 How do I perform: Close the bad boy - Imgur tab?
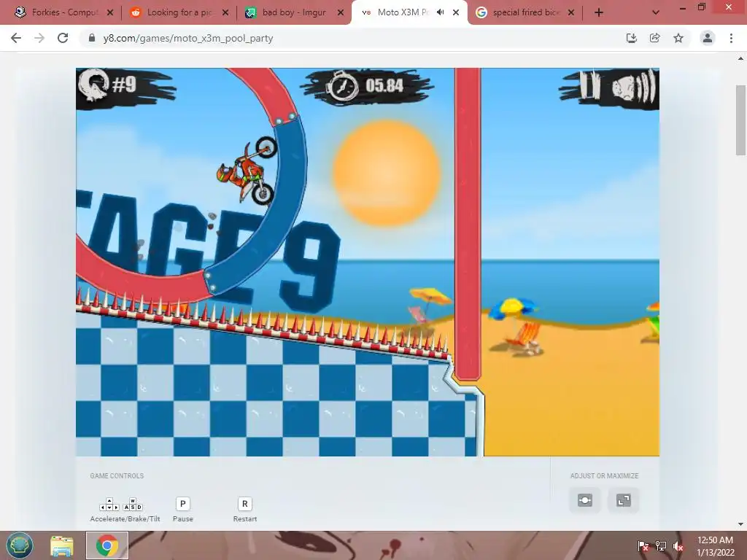341,12
